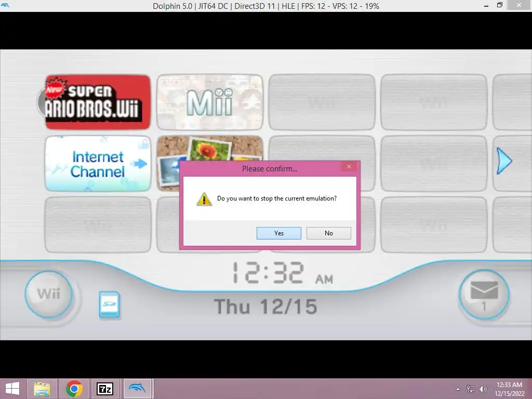
Task: Click the Thu 12/15 date text
Action: [x=265, y=307]
